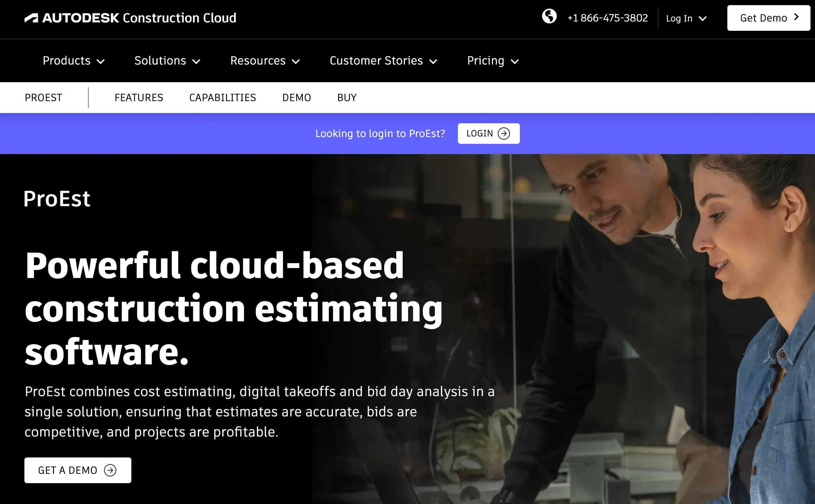Expand the Pricing dropdown
The width and height of the screenshot is (815, 504).
click(x=492, y=61)
